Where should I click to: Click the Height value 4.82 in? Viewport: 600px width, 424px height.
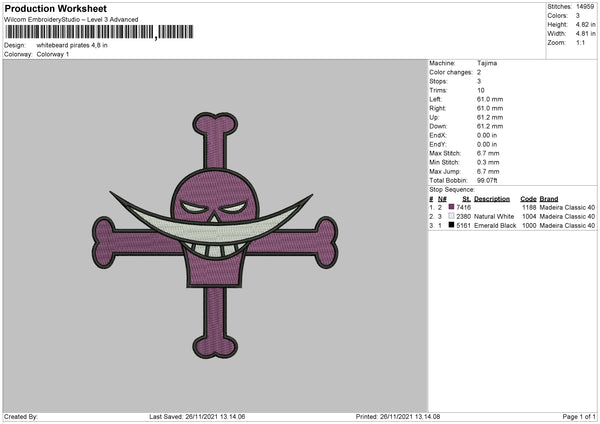pos(585,24)
